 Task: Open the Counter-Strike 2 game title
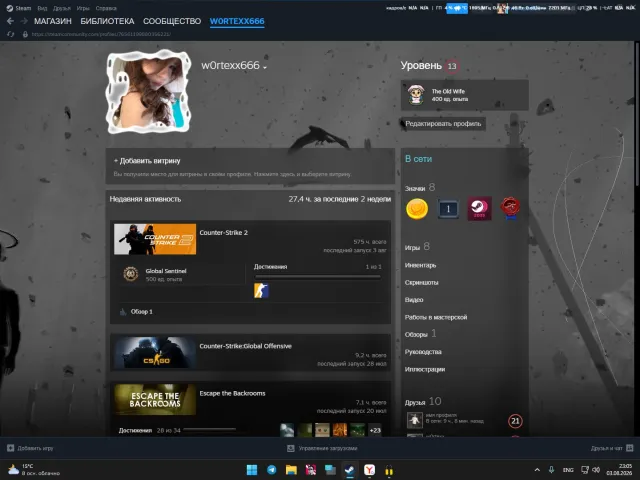pos(224,233)
